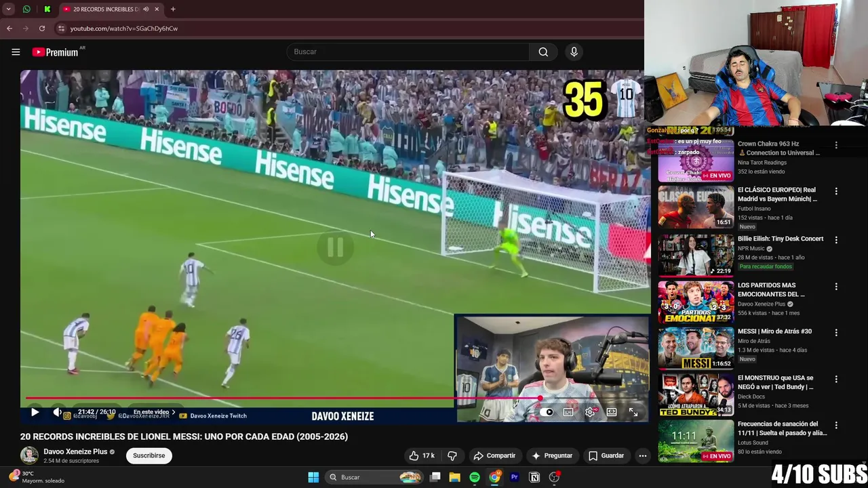This screenshot has width=868, height=488.
Task: Click in the YouTube Buscar search field
Action: (x=408, y=52)
